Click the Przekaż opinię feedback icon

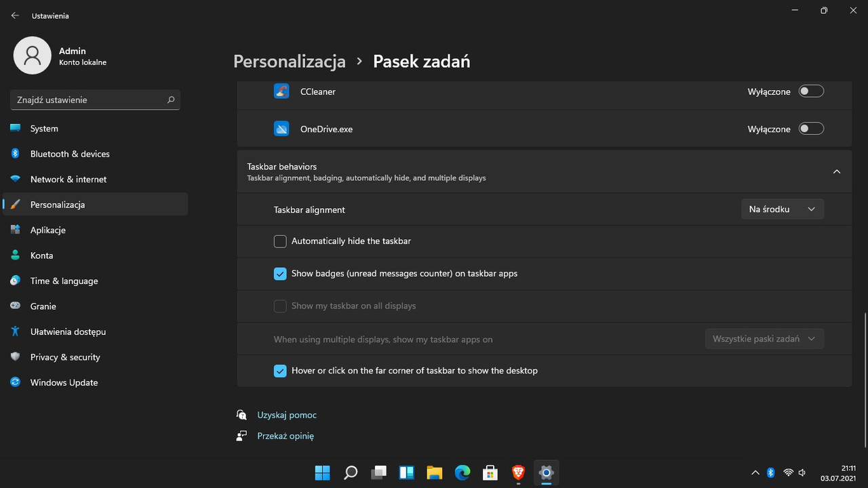(x=241, y=436)
